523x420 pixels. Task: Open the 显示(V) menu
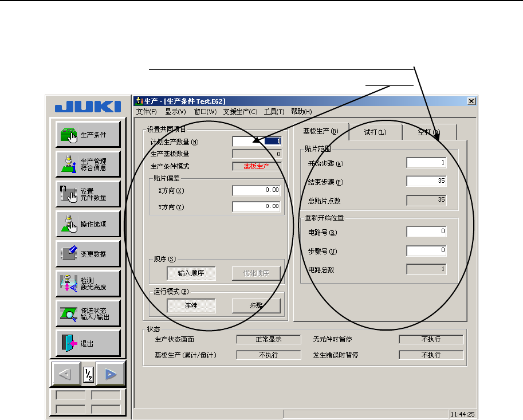tap(175, 111)
